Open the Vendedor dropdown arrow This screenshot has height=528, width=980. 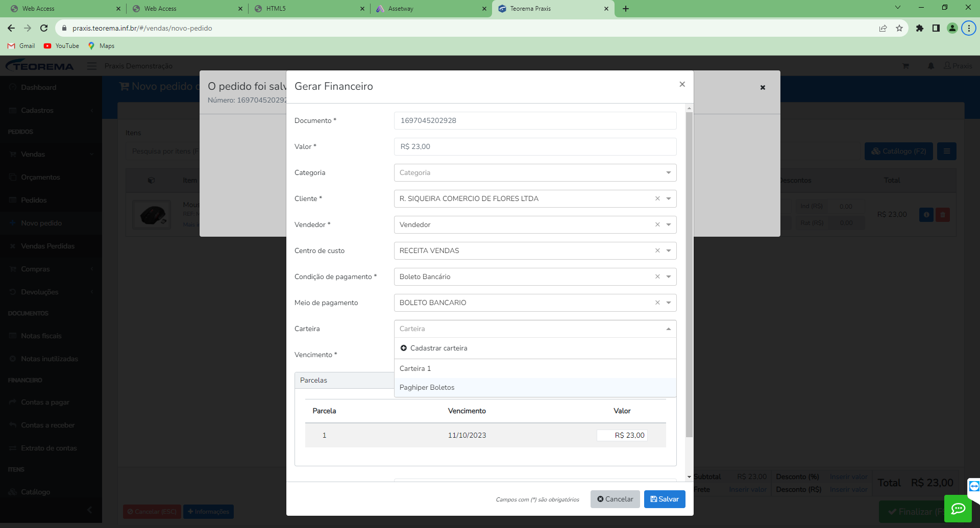pos(668,224)
